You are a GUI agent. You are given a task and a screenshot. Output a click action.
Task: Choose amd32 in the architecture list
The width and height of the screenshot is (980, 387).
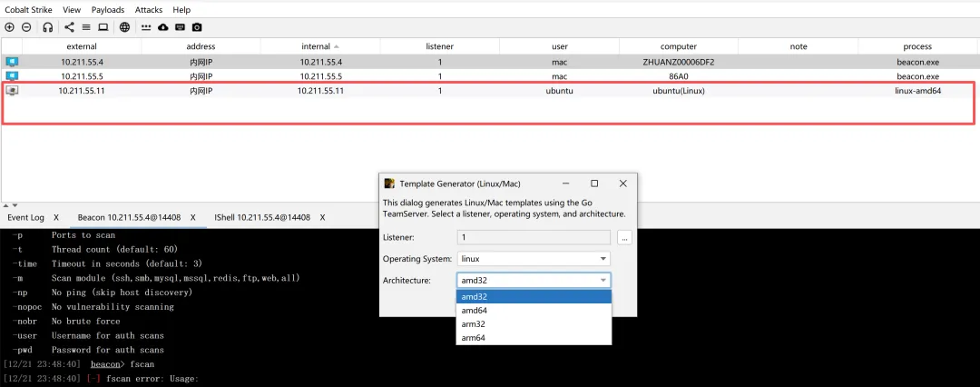coord(534,297)
